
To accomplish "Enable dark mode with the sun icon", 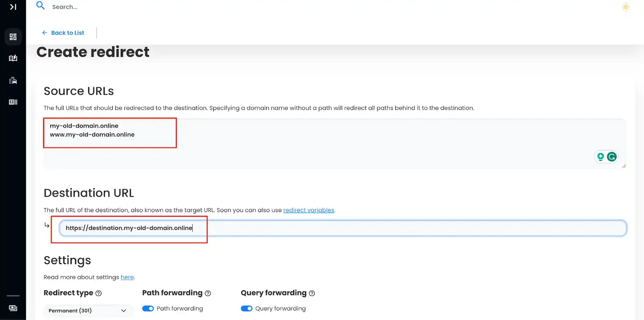I will coord(625,7).
